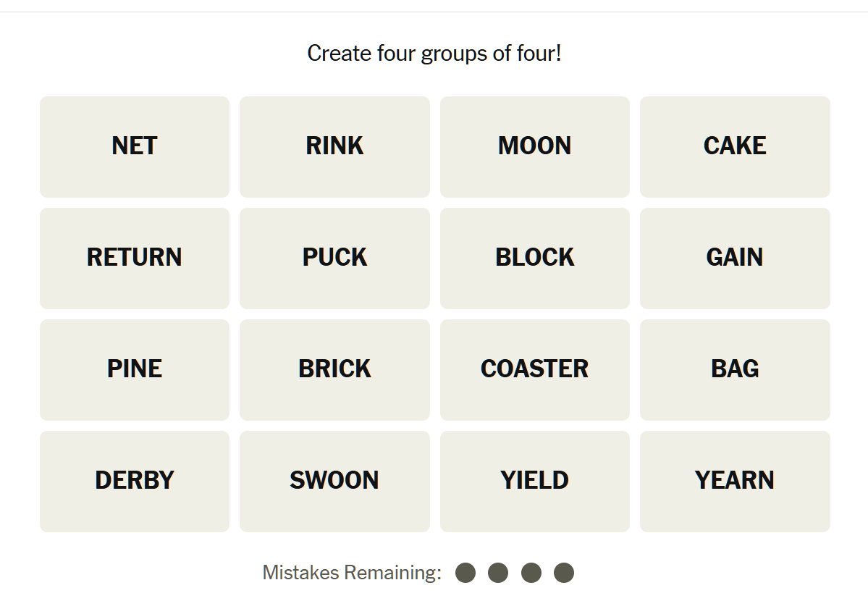
Task: Choose the GAIN word tile
Action: coord(735,258)
